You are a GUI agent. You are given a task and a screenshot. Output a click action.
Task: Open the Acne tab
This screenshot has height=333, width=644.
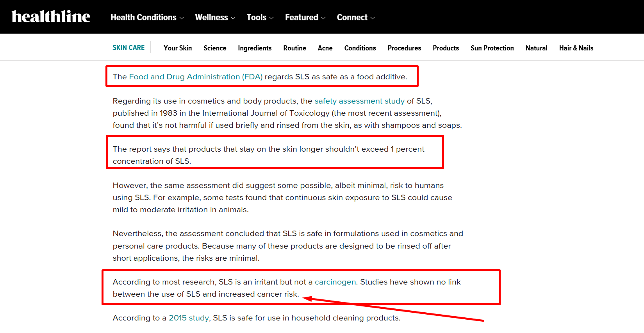point(325,48)
